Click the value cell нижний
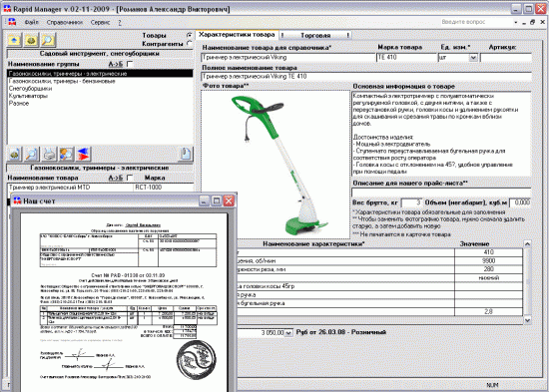 (488, 278)
